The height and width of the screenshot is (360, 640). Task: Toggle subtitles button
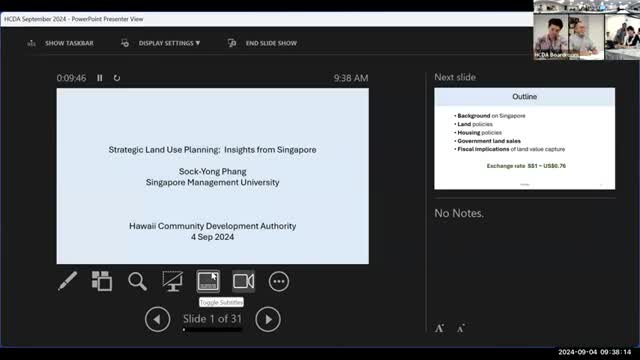coord(208,281)
